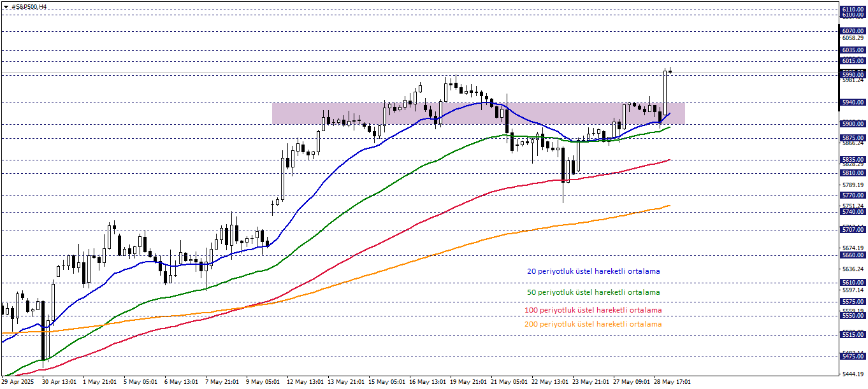Click the 21 May 05:01 time axis label

point(508,383)
